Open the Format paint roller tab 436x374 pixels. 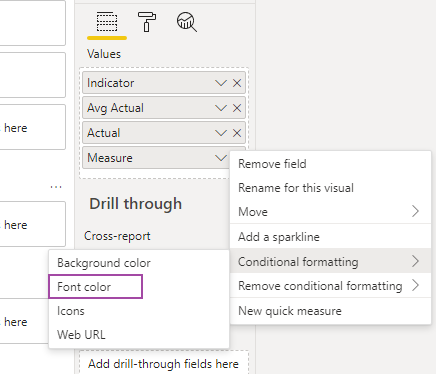point(147,22)
